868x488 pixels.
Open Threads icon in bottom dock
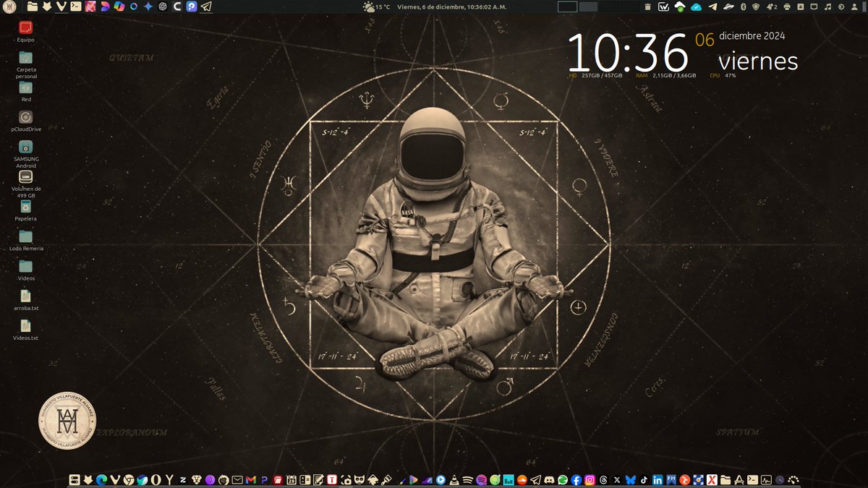[603, 479]
